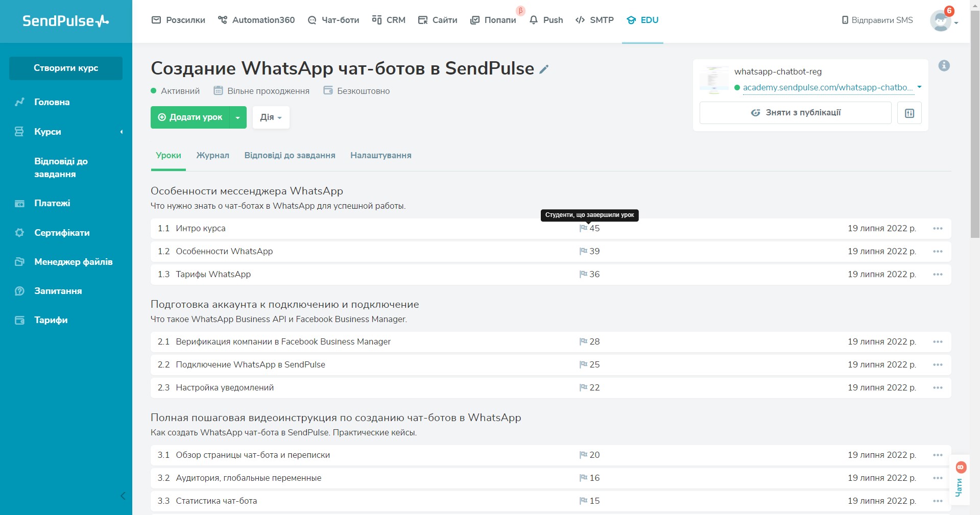
Task: Click user avatar with notification badge
Action: coord(940,20)
